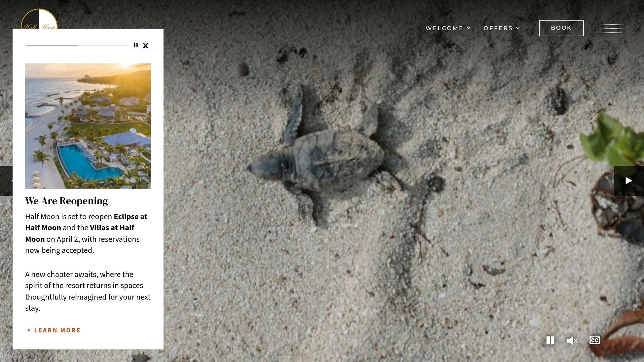Pause the popup slideshow timer

tap(136, 45)
